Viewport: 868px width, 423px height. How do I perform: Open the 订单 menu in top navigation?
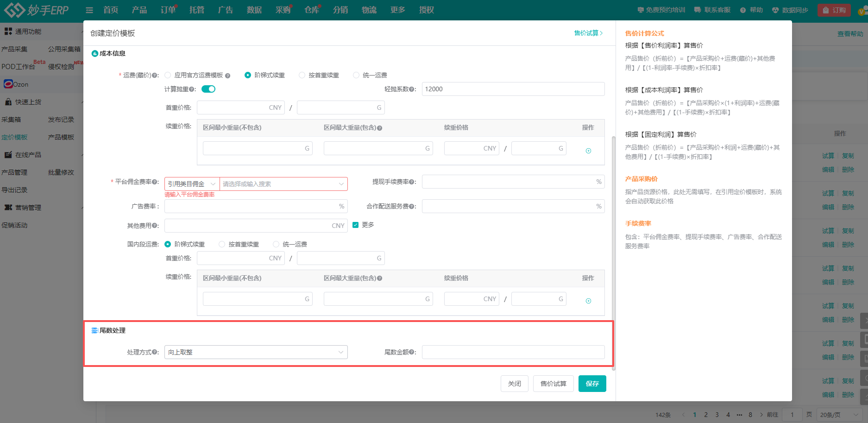(168, 10)
